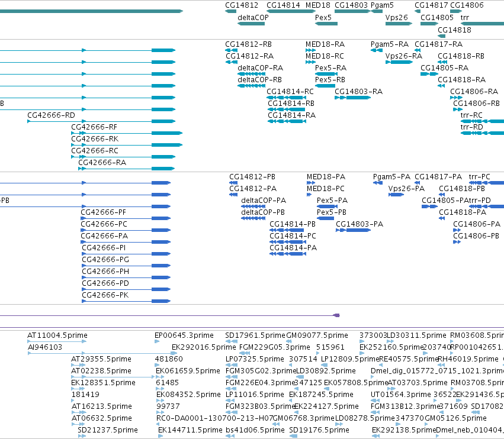
Task: Click transcript trr-RC label
Action: point(471,115)
